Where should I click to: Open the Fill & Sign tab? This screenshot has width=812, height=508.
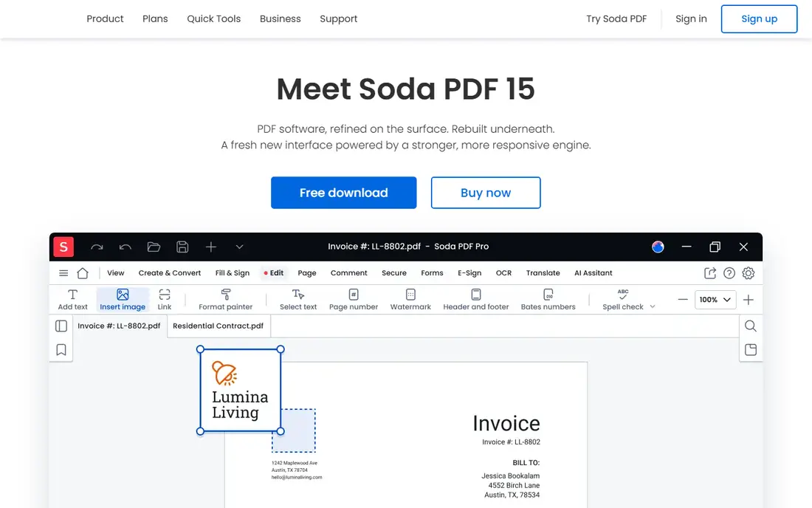[232, 273]
